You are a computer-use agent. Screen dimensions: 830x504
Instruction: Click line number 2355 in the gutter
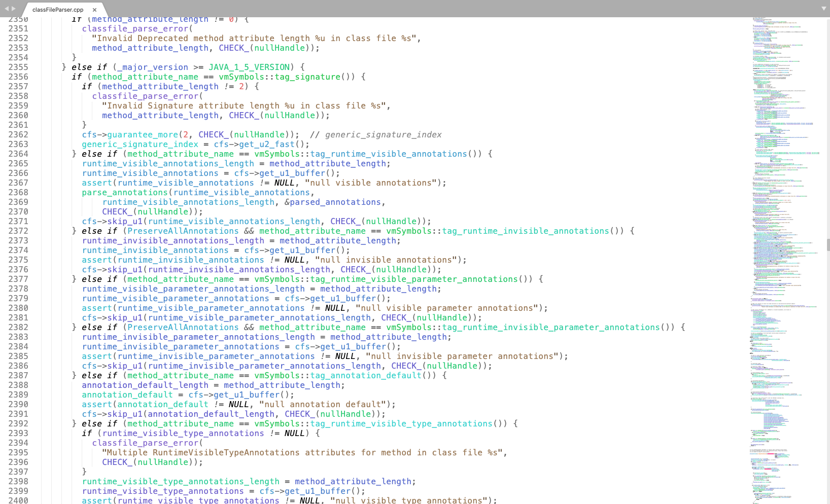click(19, 67)
